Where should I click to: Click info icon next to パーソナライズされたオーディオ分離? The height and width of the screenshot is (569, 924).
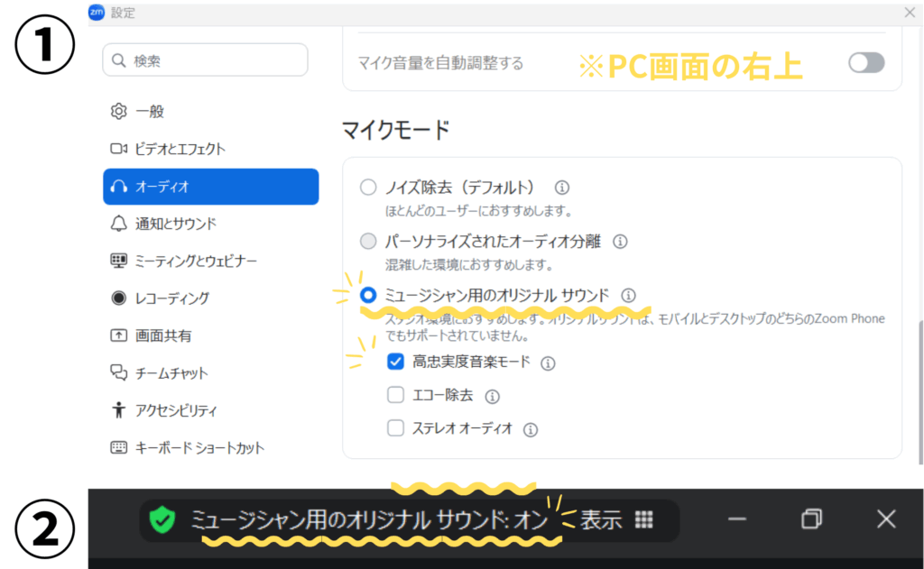point(620,242)
